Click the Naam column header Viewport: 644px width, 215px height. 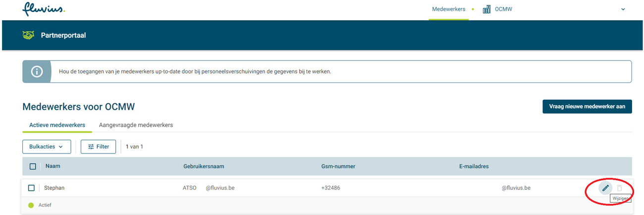[x=53, y=166]
